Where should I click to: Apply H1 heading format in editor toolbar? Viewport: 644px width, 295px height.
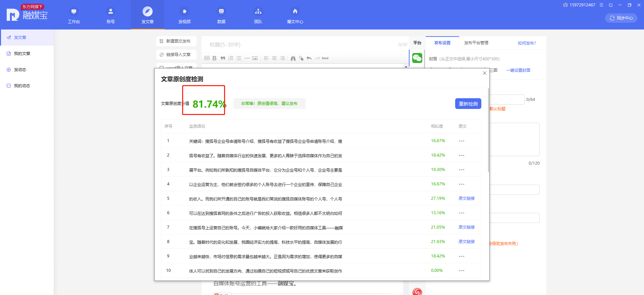pos(207,58)
